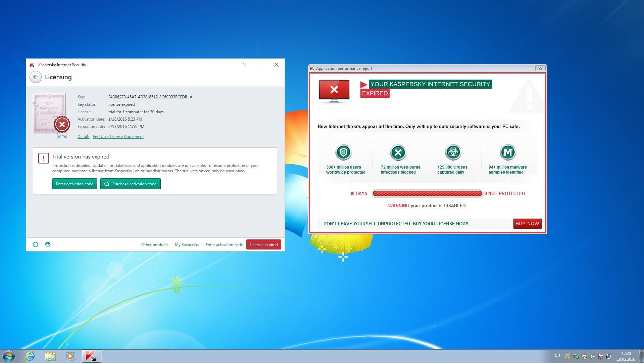The width and height of the screenshot is (644, 364).
Task: Go back using the Licensing arrow button
Action: click(x=35, y=77)
